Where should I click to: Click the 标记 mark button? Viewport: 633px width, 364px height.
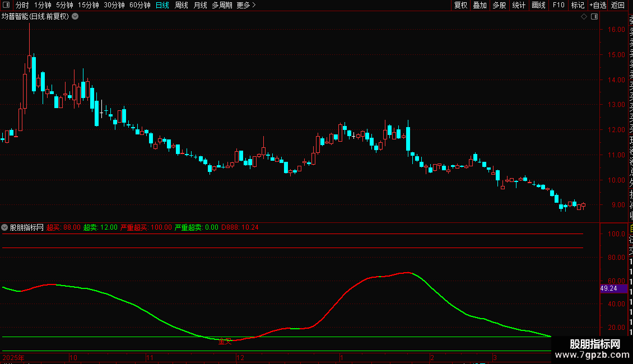pyautogui.click(x=578, y=5)
